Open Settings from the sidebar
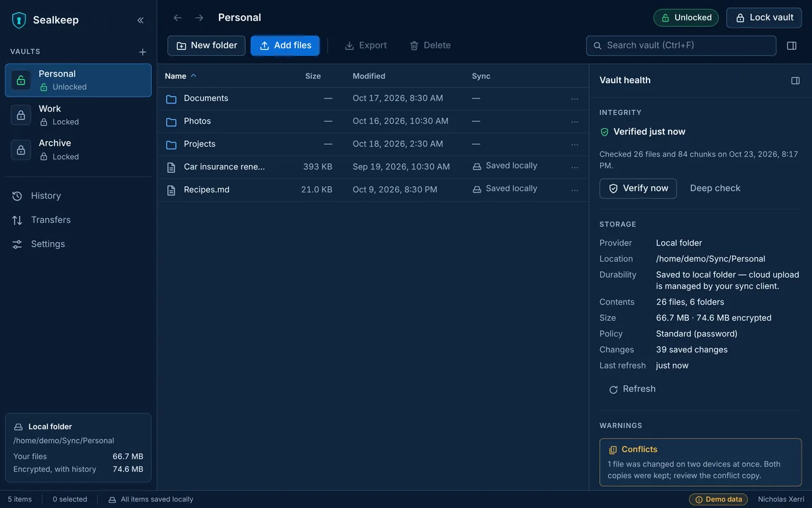The image size is (812, 508). (78, 244)
